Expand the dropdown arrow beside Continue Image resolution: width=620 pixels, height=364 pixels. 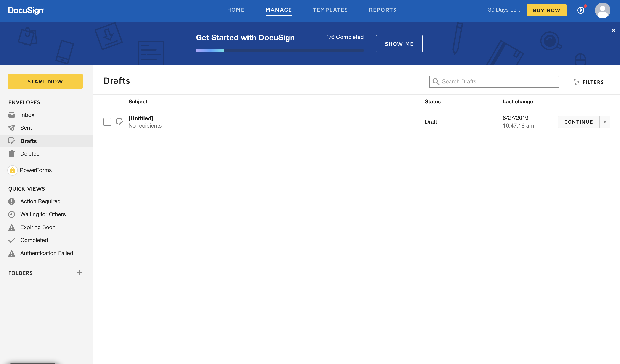tap(605, 122)
